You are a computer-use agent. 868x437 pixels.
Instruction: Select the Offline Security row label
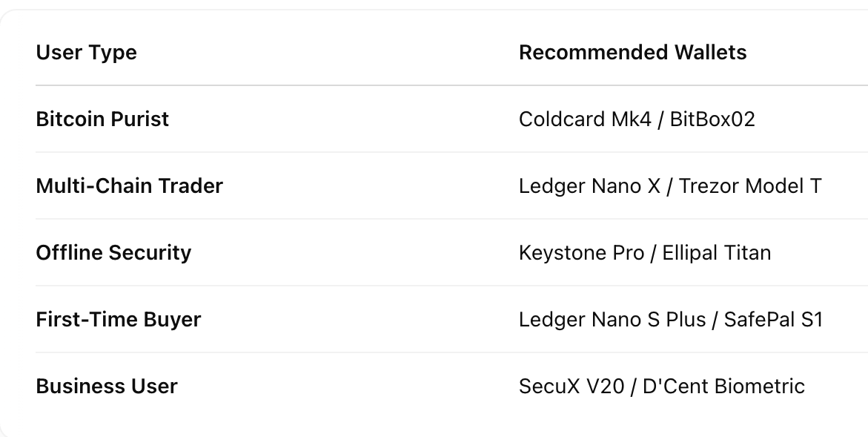[x=113, y=253]
